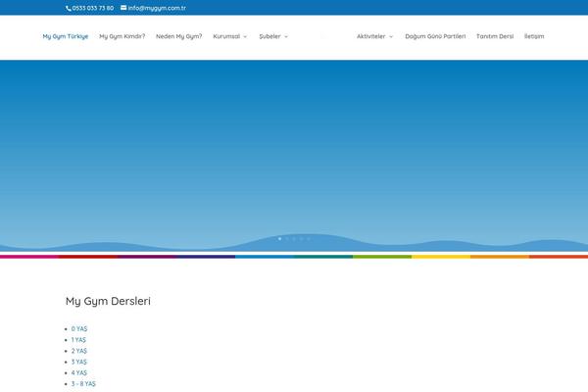
Task: Click the My Gym Dersleri heading
Action: pos(108,301)
